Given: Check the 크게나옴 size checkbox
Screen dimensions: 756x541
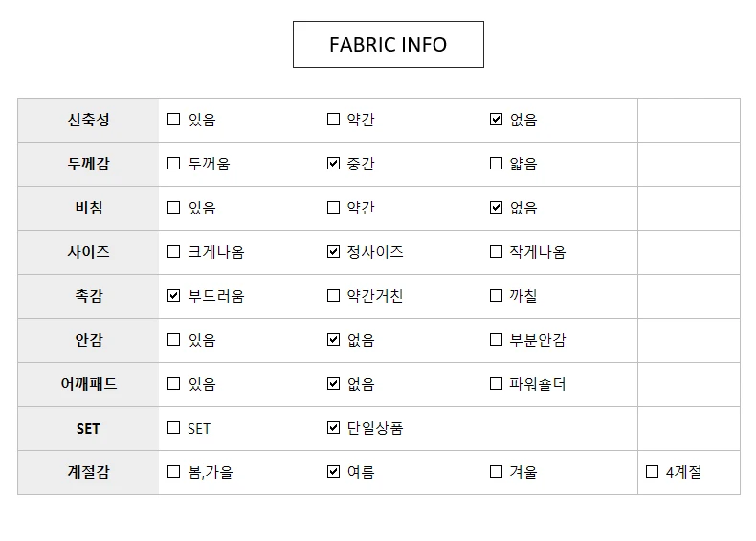Looking at the screenshot, I should [x=173, y=252].
